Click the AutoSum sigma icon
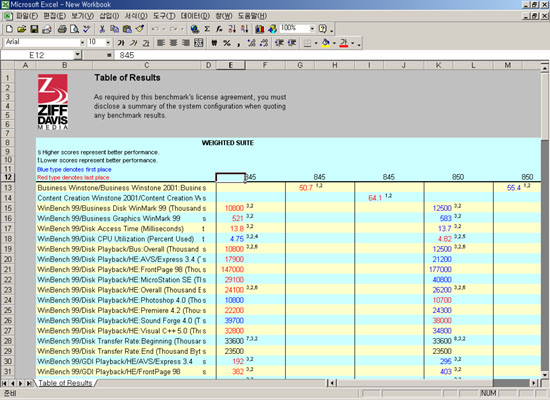The width and height of the screenshot is (550, 400). 207,29
